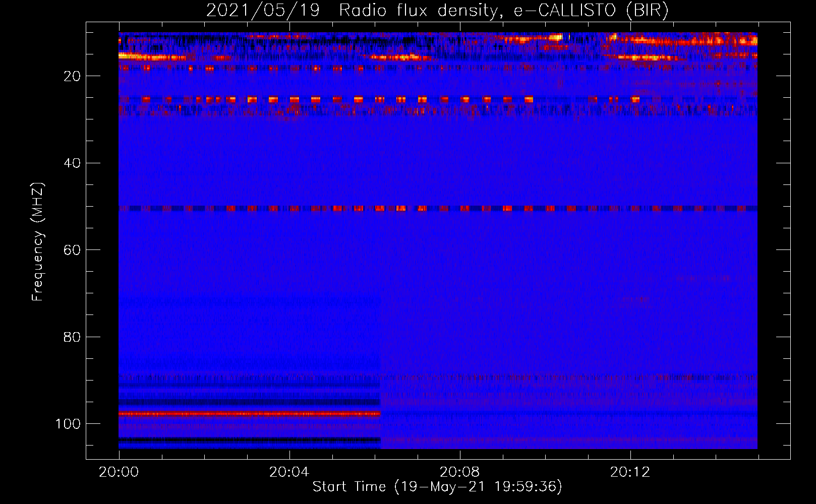This screenshot has height=504, width=816.
Task: Click the '20:12' time tick label
Action: click(x=630, y=472)
